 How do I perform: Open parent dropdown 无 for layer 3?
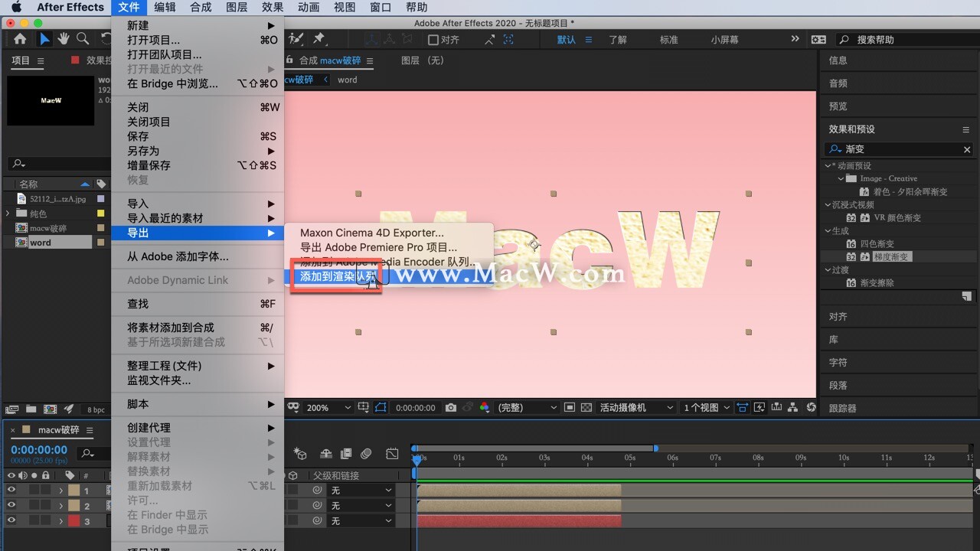pos(361,520)
